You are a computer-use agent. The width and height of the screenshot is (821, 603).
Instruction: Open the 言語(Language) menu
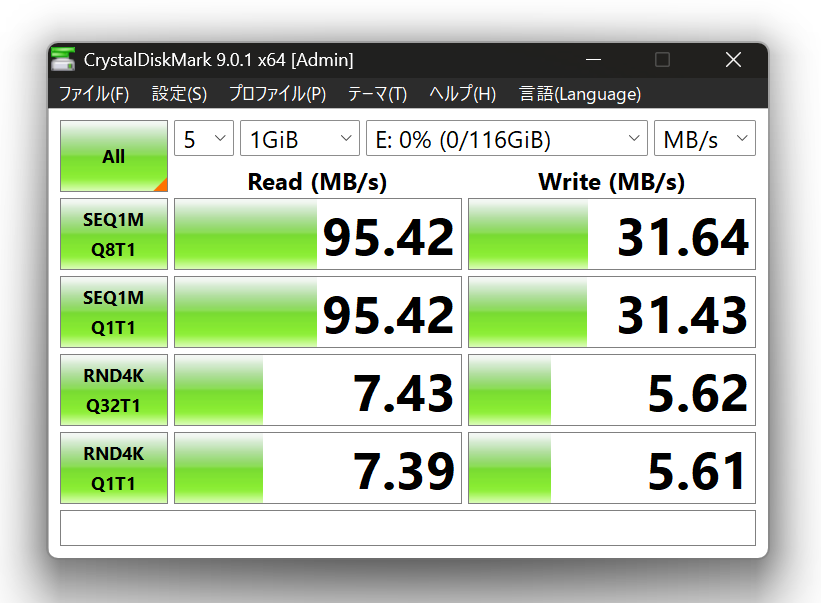click(580, 94)
